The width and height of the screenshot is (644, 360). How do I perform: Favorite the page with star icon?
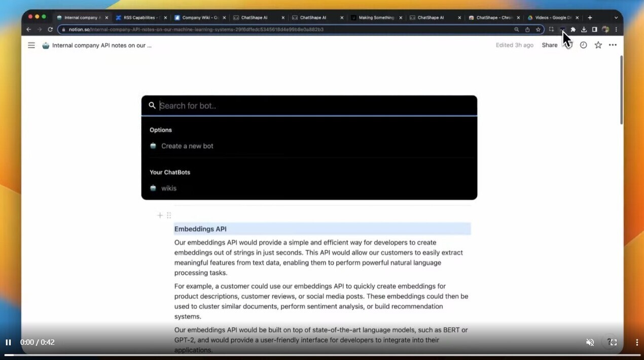598,45
